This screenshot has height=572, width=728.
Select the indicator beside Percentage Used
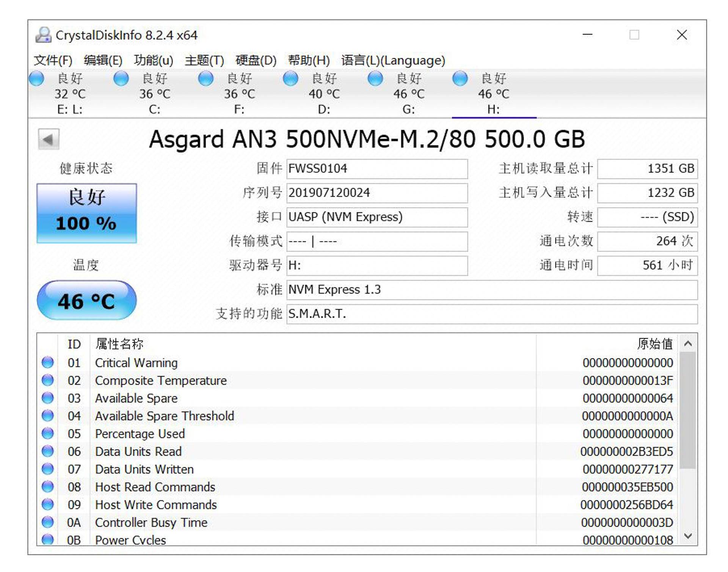pyautogui.click(x=48, y=434)
